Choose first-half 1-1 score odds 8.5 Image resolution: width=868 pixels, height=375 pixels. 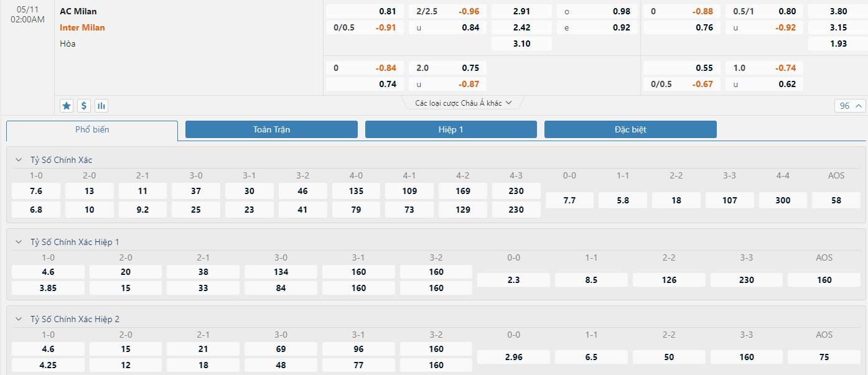pos(591,280)
